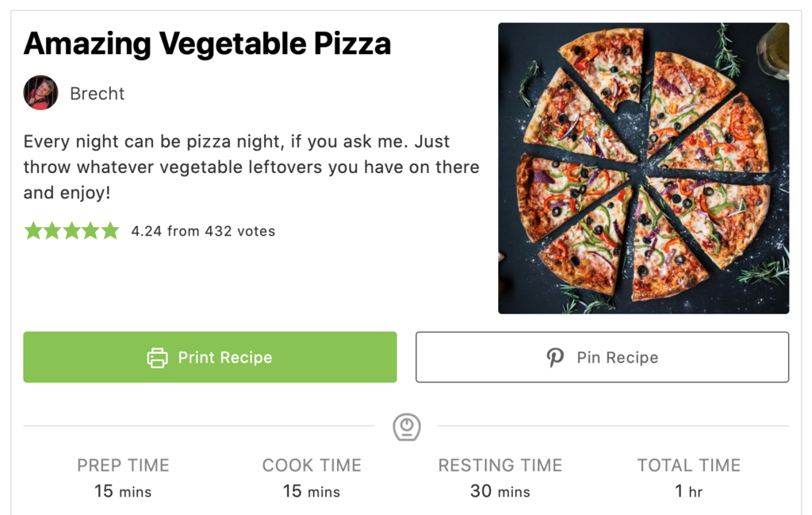Screen dimensions: 812x515
Task: Click Brecht's profile avatar
Action: click(x=40, y=93)
